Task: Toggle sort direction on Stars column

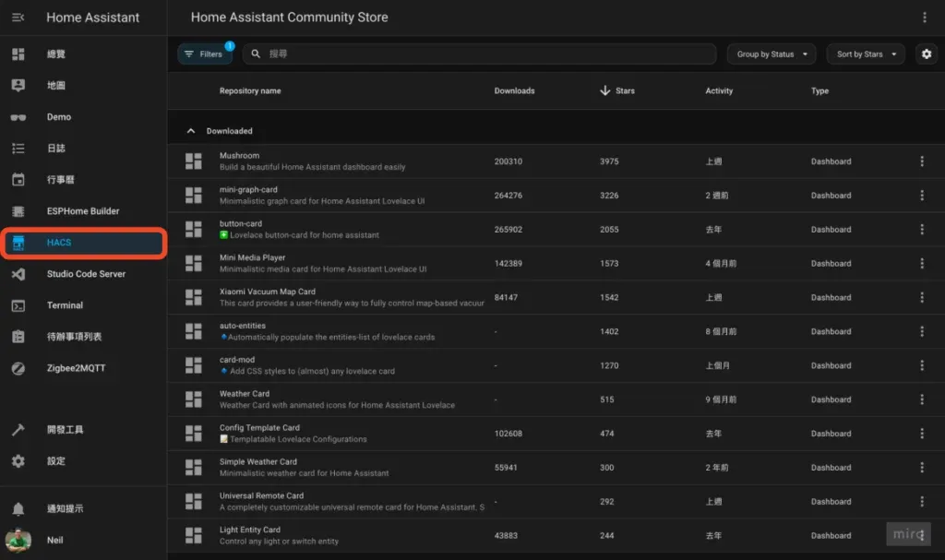Action: point(605,90)
